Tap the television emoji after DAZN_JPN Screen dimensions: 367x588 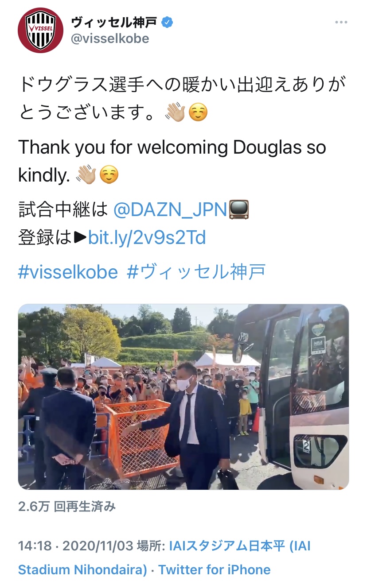[239, 210]
